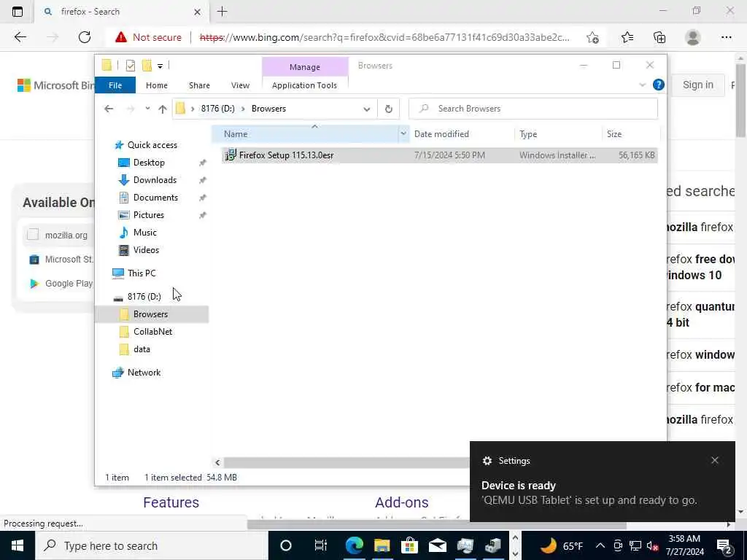This screenshot has height=560, width=747.
Task: Click the Edge browser back arrow
Action: click(20, 37)
